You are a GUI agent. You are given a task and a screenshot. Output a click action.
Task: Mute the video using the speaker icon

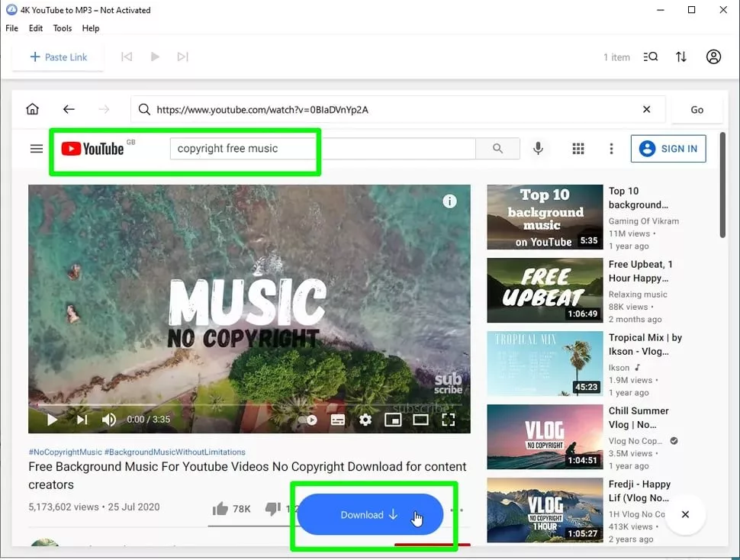pos(109,420)
